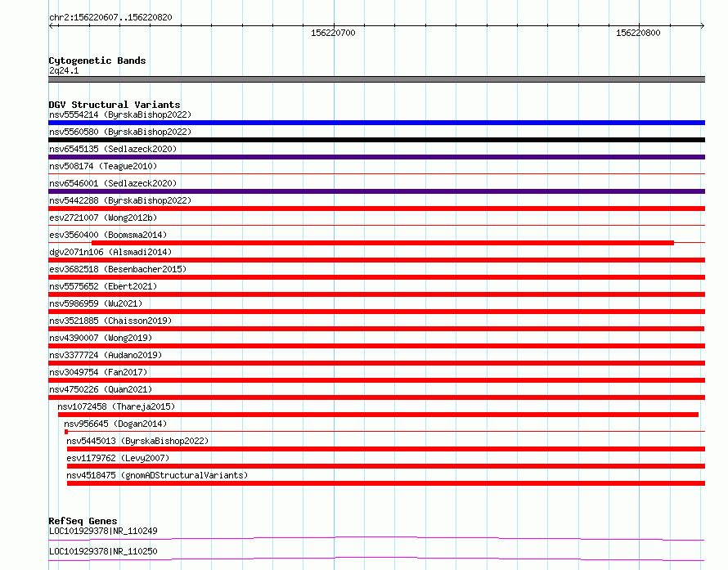Viewport: 728px width, 570px height.
Task: Click the red esv1179762 variant bar
Action: 386,466
